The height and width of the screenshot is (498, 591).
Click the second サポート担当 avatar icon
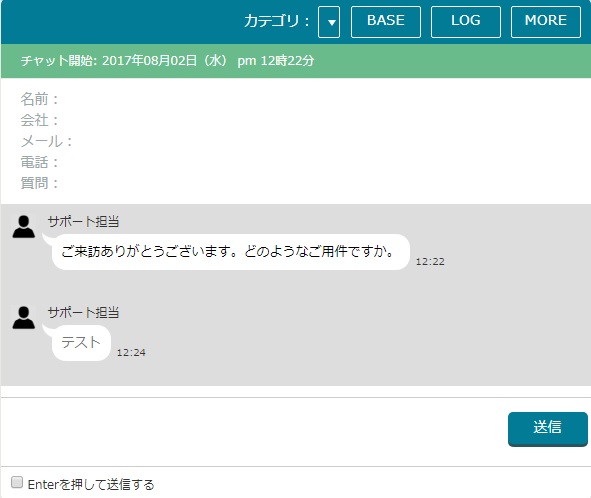coord(24,317)
